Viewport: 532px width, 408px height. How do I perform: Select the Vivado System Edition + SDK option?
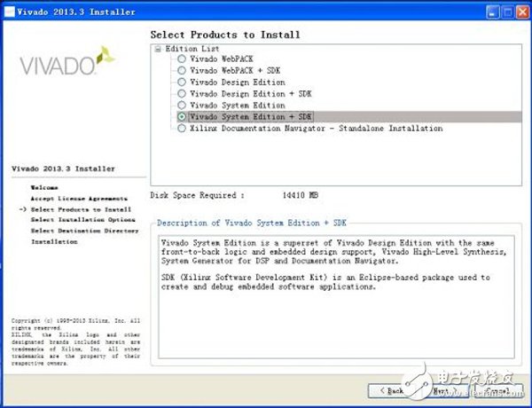[x=183, y=116]
